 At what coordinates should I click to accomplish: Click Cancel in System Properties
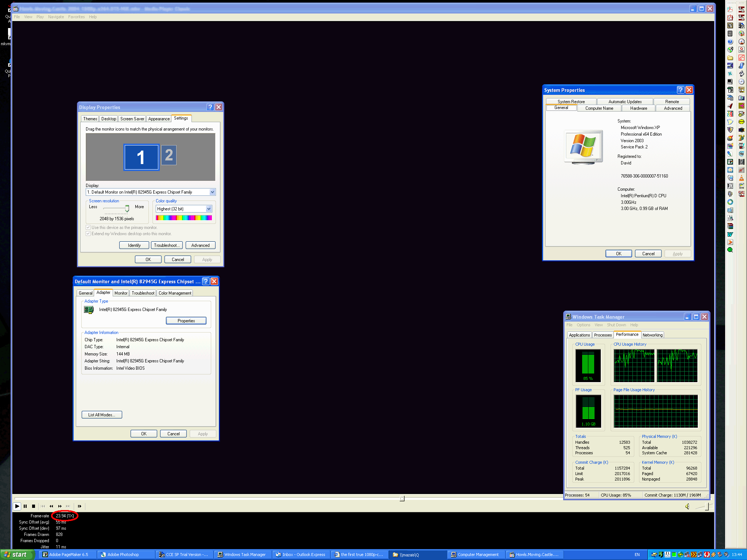(648, 254)
